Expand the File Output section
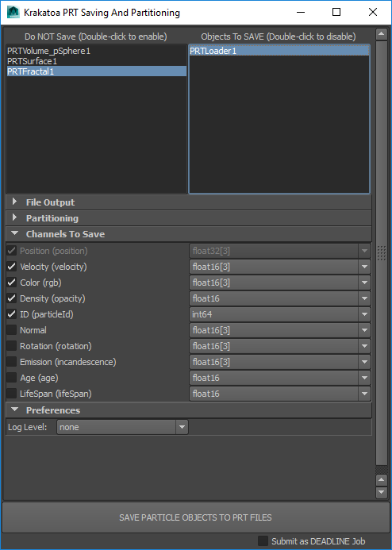This screenshot has height=550, width=392. (189, 202)
